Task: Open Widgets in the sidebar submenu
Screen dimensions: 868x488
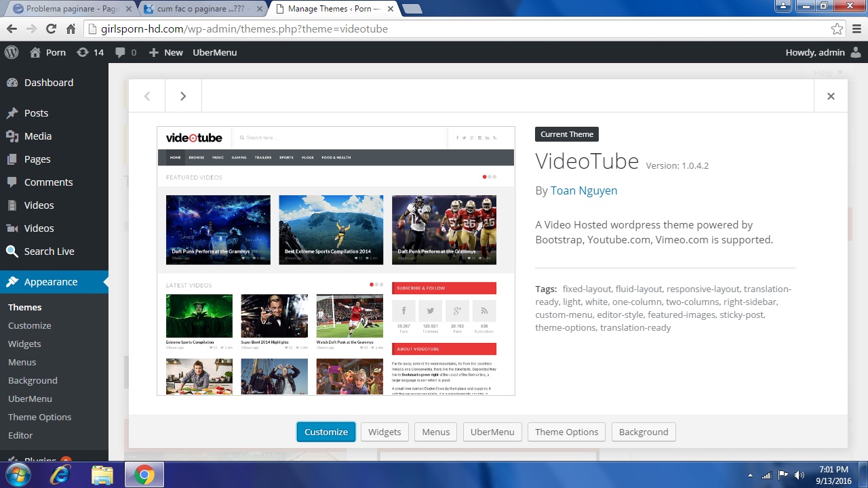Action: (24, 344)
